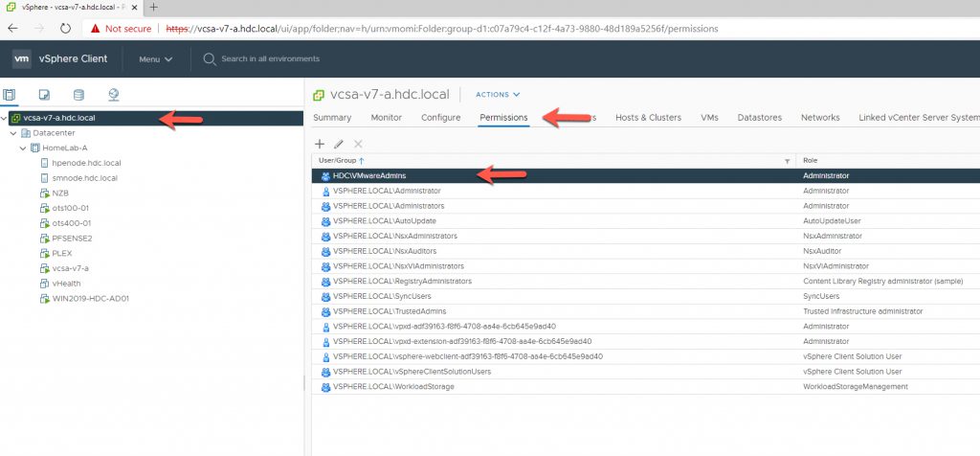Select VSPHERE.LOCAL\WorkloadStorage row

(645, 387)
